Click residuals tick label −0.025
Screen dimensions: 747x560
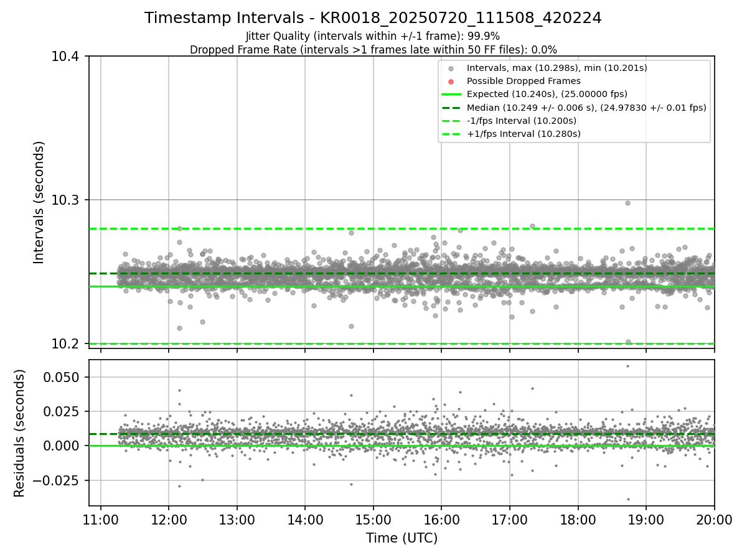57,480
